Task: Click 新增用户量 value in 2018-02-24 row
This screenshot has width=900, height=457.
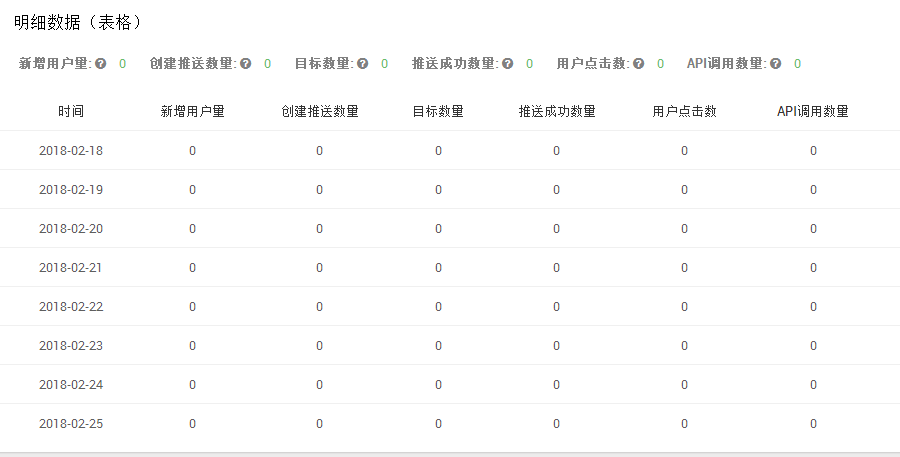Action: [192, 385]
